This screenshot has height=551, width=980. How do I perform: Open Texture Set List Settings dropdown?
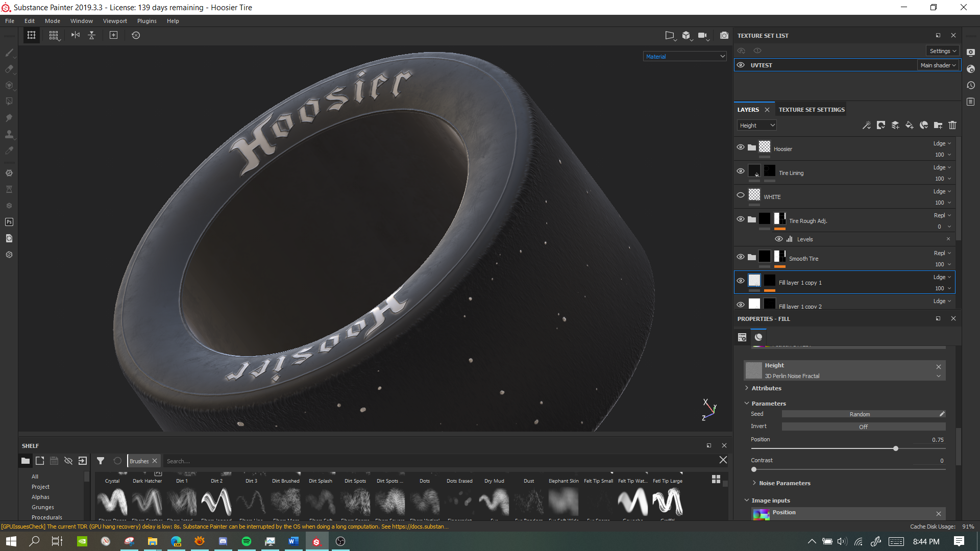tap(942, 51)
